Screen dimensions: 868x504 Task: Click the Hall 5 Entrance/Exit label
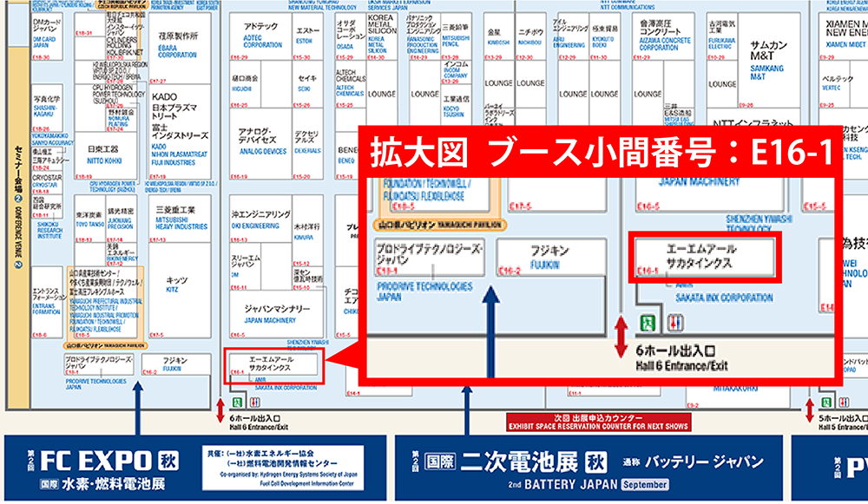tap(843, 422)
